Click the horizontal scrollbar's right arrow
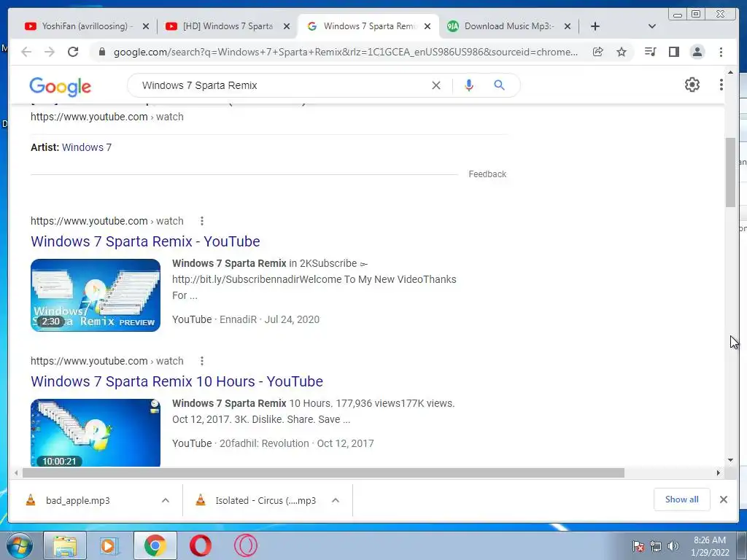The height and width of the screenshot is (560, 747). (x=718, y=472)
